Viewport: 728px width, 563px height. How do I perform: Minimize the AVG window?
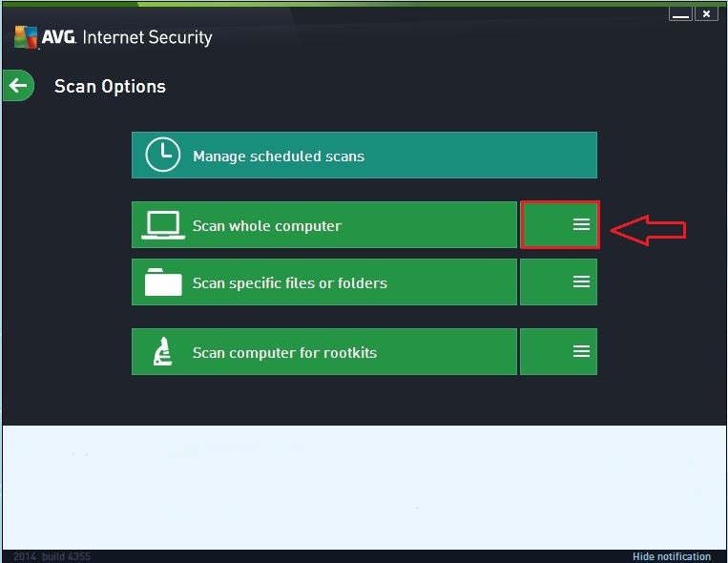click(x=680, y=14)
